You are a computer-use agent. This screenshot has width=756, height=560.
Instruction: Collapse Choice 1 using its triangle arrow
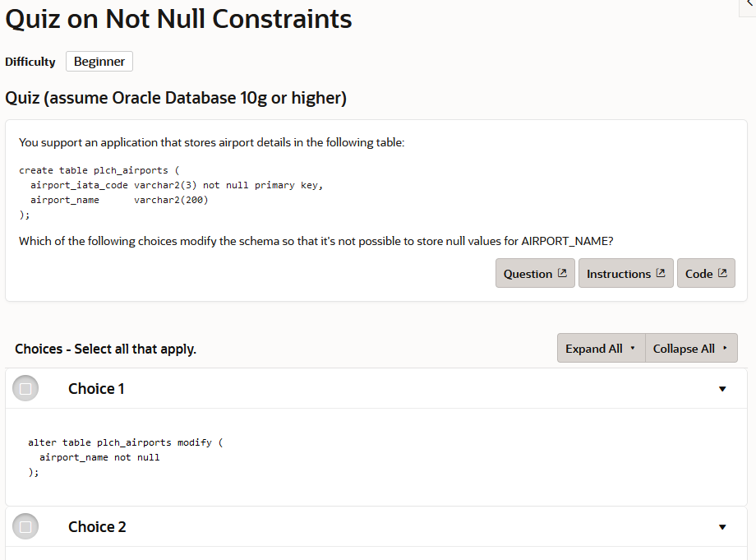(x=722, y=389)
